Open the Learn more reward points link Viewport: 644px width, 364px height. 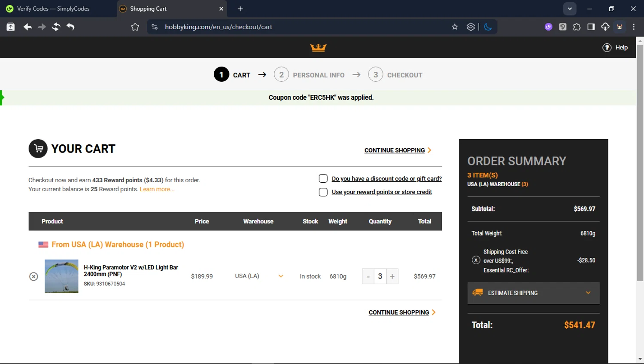pos(157,189)
